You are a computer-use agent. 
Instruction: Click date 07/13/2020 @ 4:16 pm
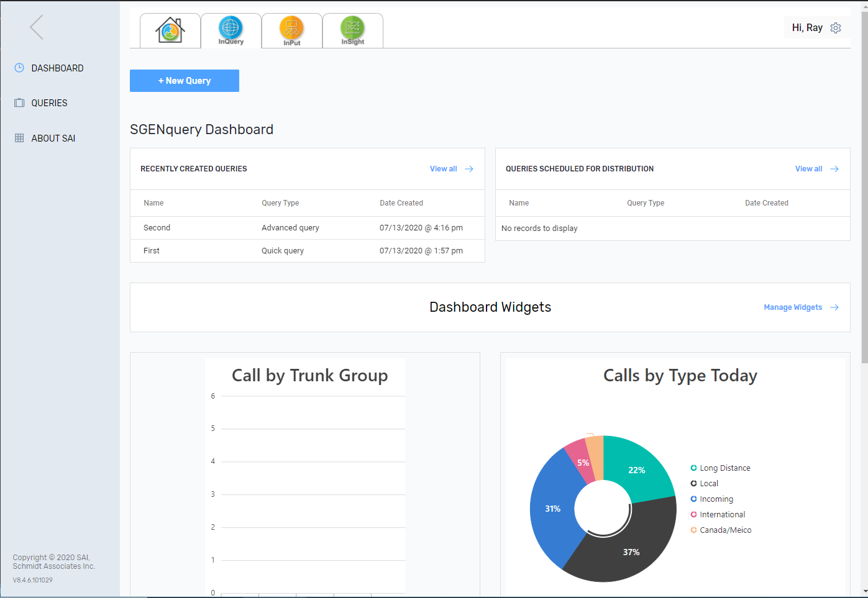421,228
